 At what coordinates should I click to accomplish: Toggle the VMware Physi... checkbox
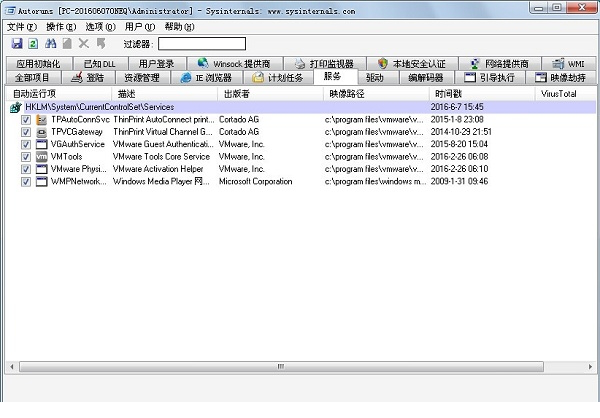point(26,169)
